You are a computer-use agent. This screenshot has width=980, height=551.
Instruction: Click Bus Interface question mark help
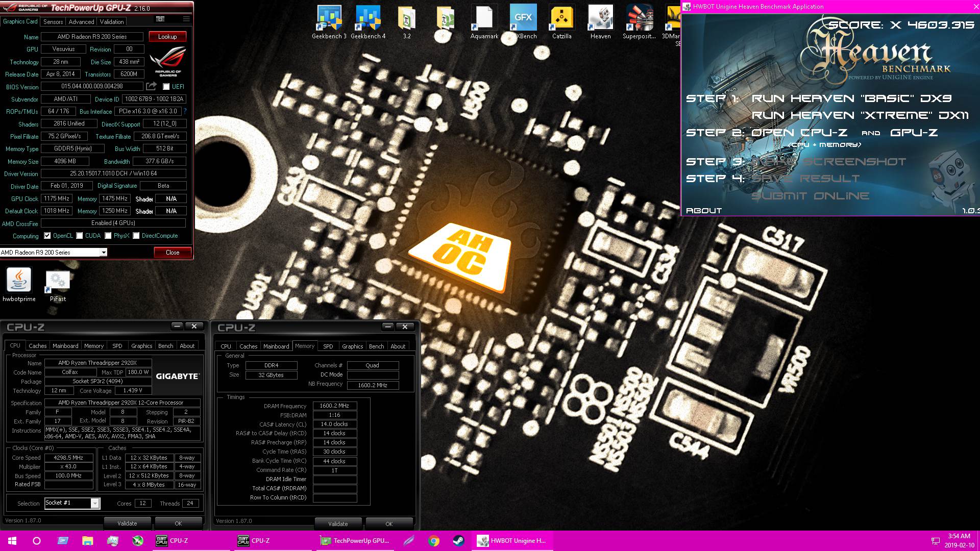pos(185,111)
